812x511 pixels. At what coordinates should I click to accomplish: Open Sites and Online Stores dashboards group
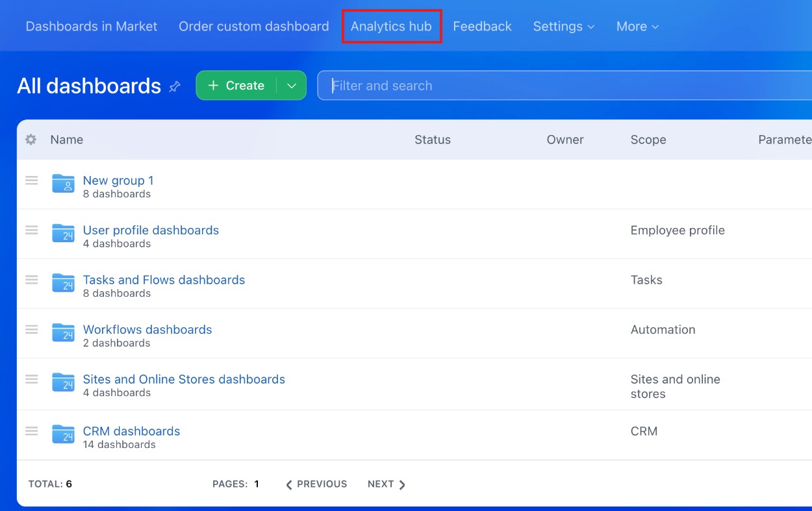(x=184, y=379)
